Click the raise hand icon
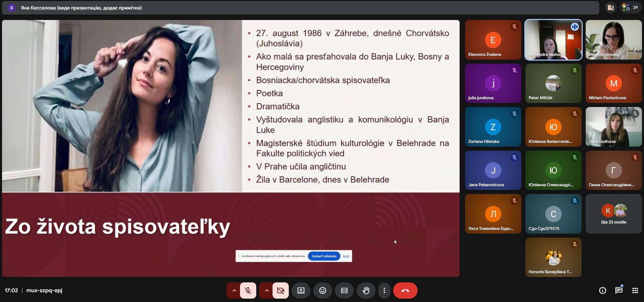 366,290
